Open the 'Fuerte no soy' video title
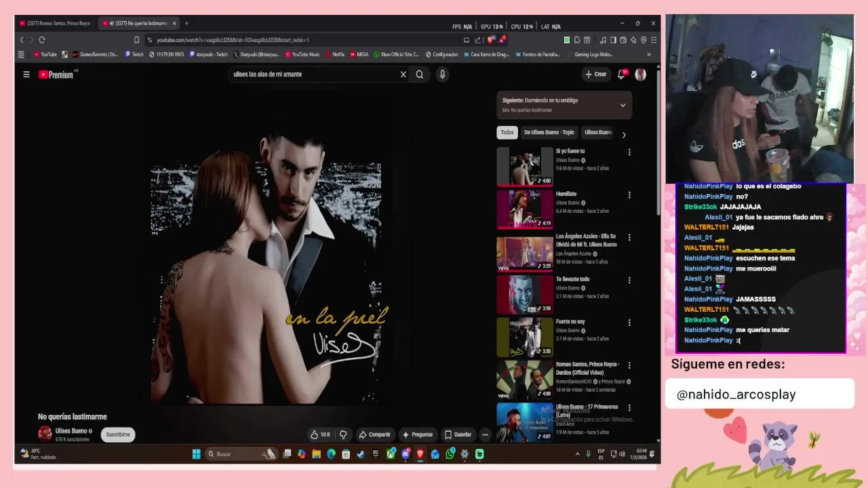 (570, 321)
